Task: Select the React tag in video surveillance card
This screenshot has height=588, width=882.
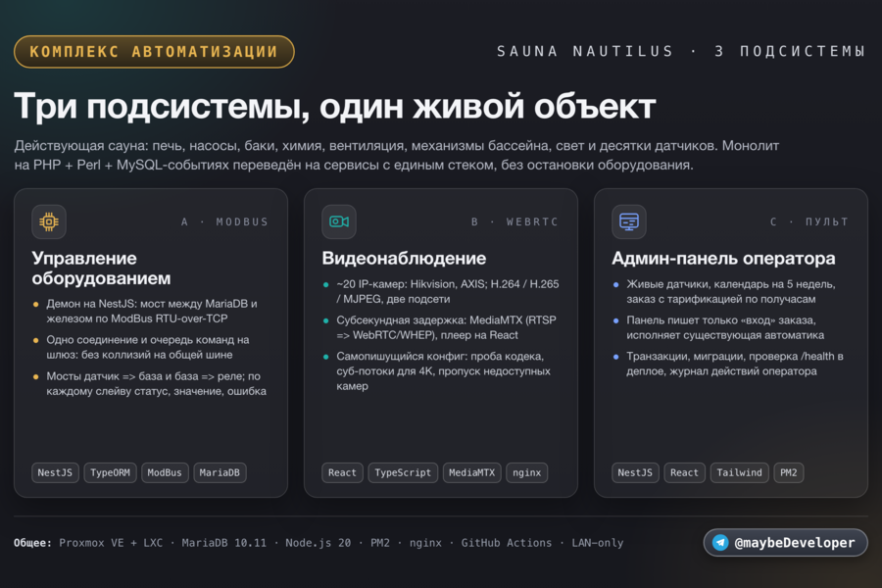Action: click(343, 472)
